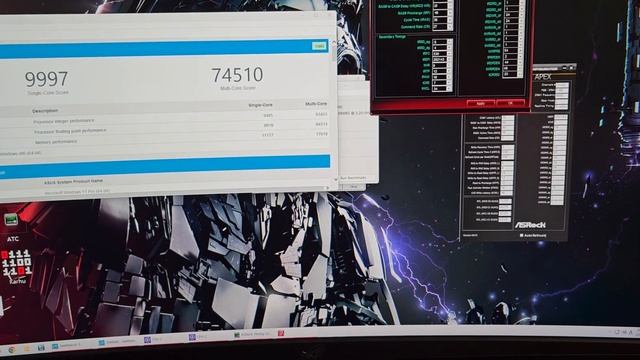Click Apply in the red MemTweakIt window
This screenshot has width=640, height=360.
click(481, 104)
